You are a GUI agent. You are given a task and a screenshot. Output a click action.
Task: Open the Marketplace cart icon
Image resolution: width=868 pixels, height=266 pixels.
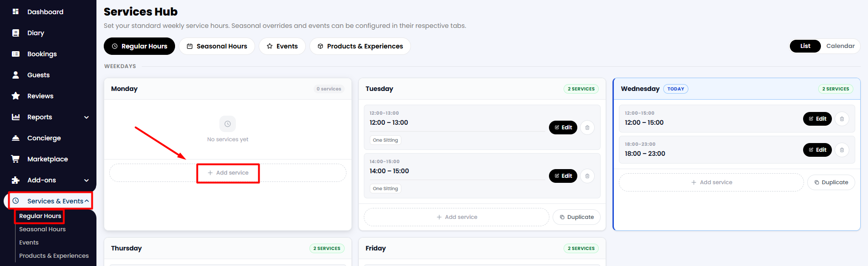tap(16, 159)
